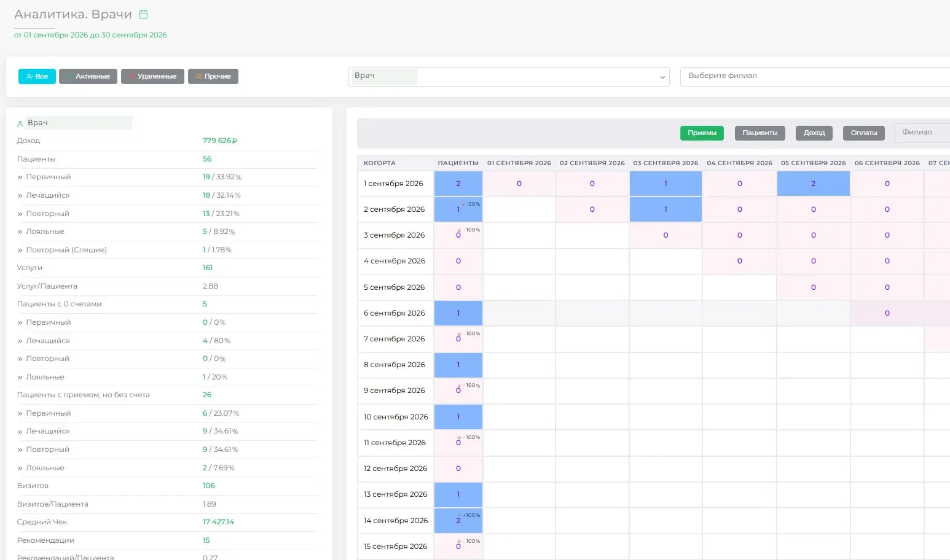Switch to the 'Оплаты' tab
Viewport: 950px width, 560px height.
point(863,133)
